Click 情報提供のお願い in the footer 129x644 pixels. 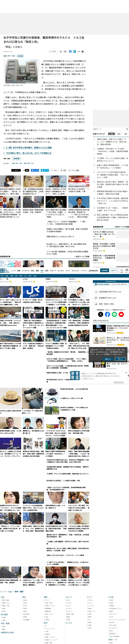[x=8, y=632]
